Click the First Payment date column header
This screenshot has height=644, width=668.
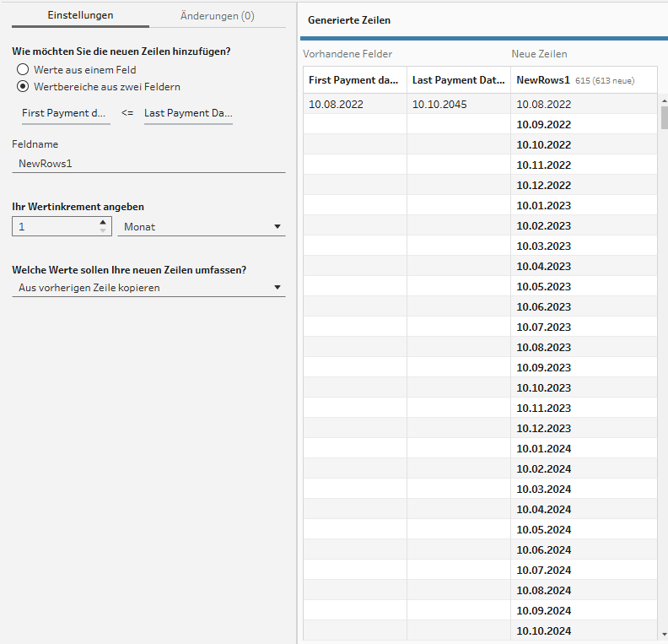354,80
